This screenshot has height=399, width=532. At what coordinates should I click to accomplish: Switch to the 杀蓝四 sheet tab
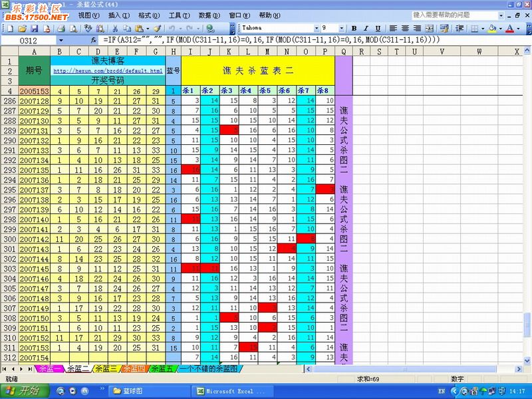[134, 368]
